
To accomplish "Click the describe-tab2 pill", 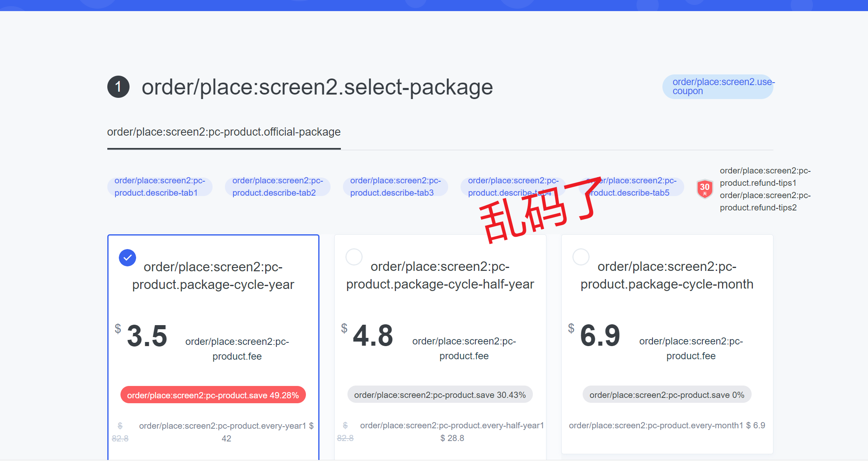I will coord(278,187).
